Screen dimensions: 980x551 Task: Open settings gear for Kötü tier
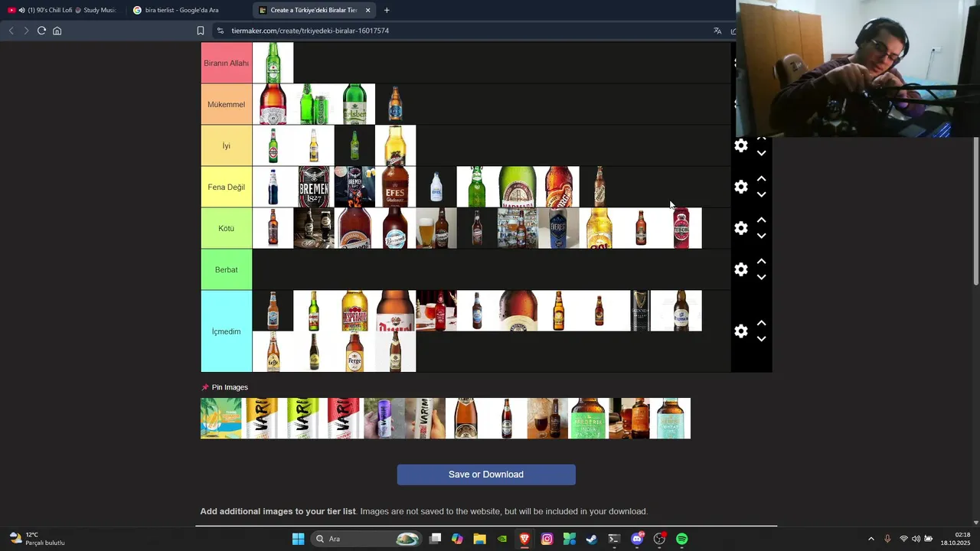pyautogui.click(x=741, y=228)
